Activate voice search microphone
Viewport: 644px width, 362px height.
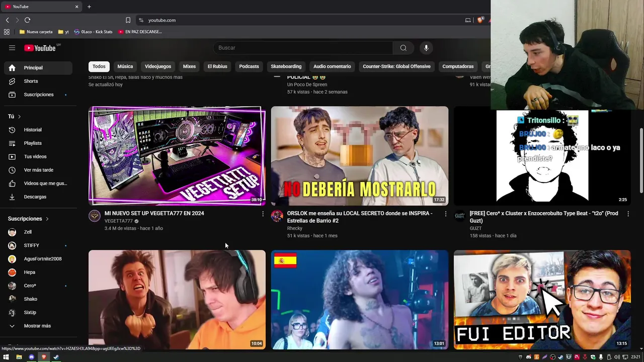tap(426, 48)
